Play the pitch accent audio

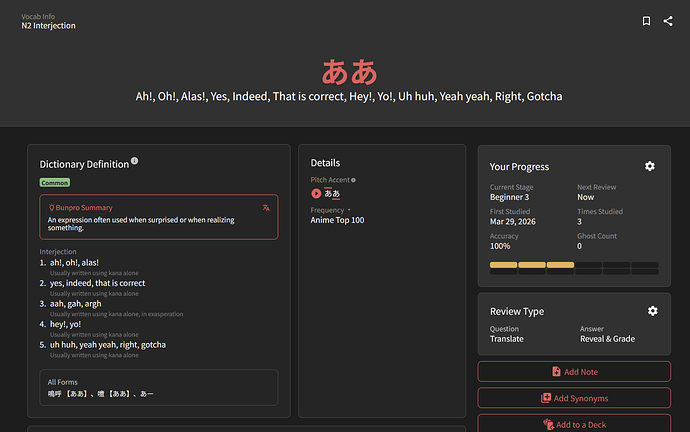pyautogui.click(x=317, y=193)
